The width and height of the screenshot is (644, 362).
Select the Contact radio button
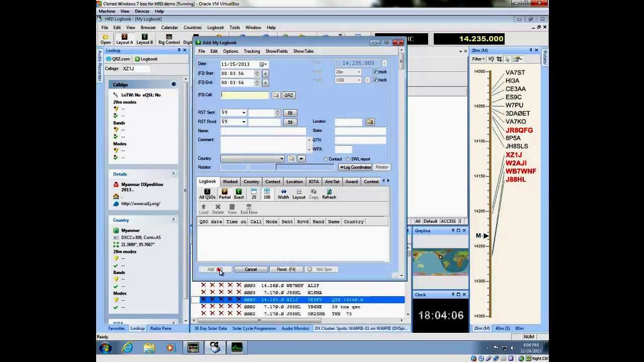tap(326, 159)
